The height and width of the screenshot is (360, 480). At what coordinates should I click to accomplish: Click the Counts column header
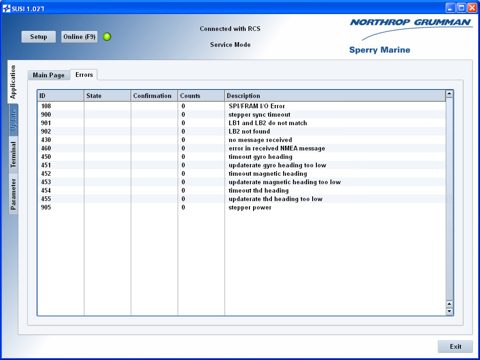(x=201, y=96)
